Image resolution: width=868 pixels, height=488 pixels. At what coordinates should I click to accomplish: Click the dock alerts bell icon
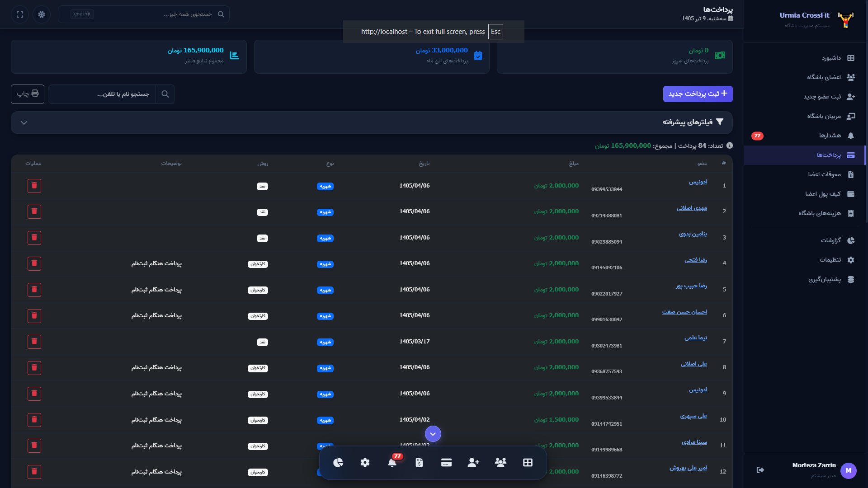[392, 462]
